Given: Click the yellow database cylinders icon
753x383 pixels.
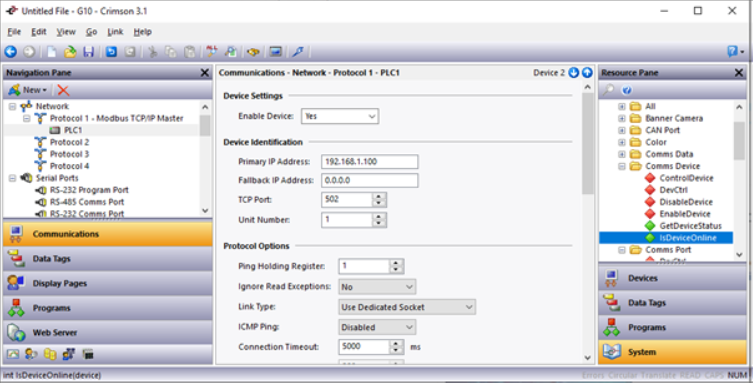Looking at the screenshot, I should coord(50,354).
